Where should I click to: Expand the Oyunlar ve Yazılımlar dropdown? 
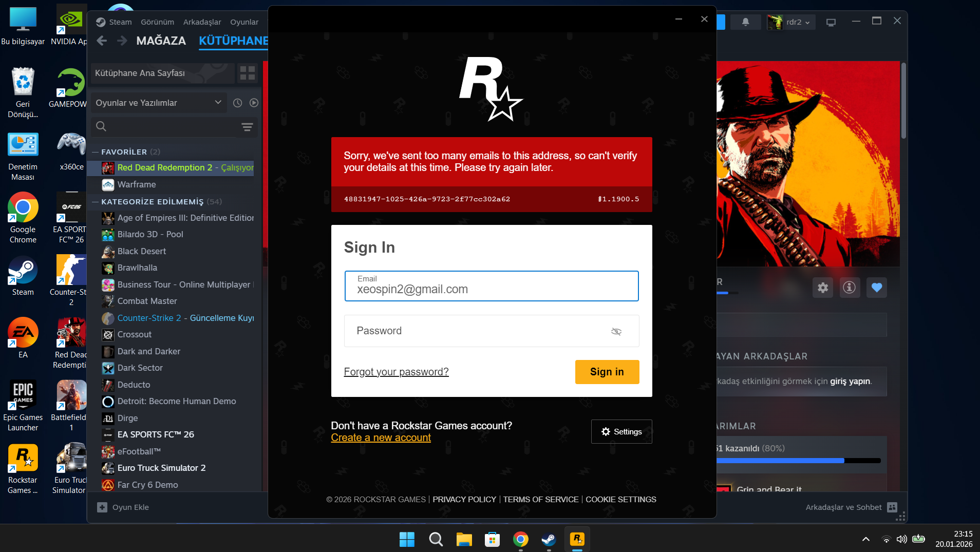coord(158,103)
